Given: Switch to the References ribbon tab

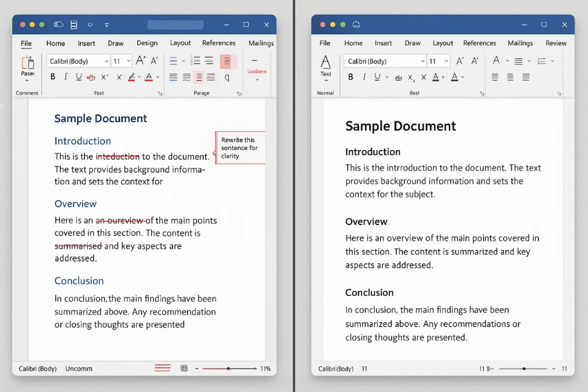Looking at the screenshot, I should coord(219,43).
